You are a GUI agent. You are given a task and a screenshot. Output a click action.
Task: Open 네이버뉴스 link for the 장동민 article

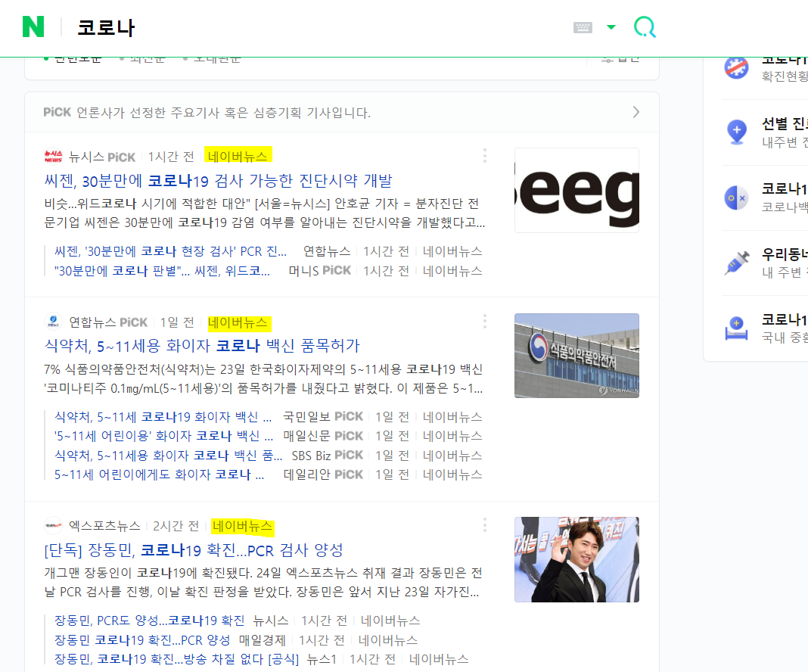click(x=242, y=526)
